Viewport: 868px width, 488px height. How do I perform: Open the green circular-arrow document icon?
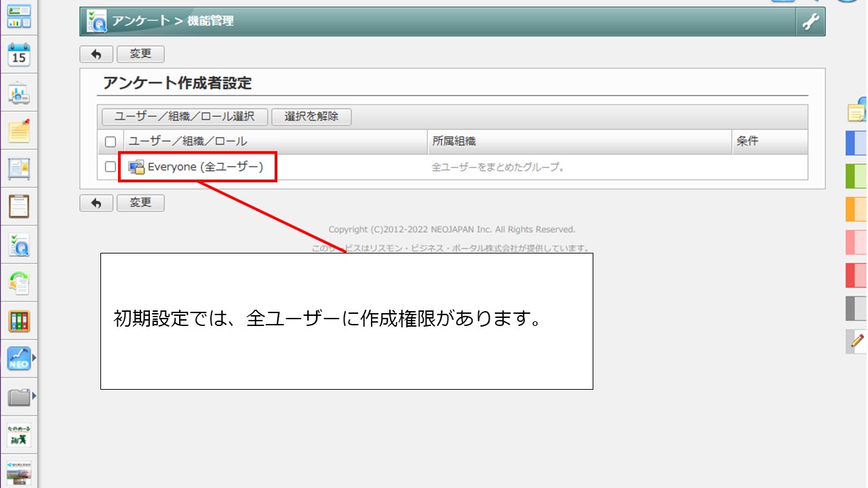coord(19,283)
